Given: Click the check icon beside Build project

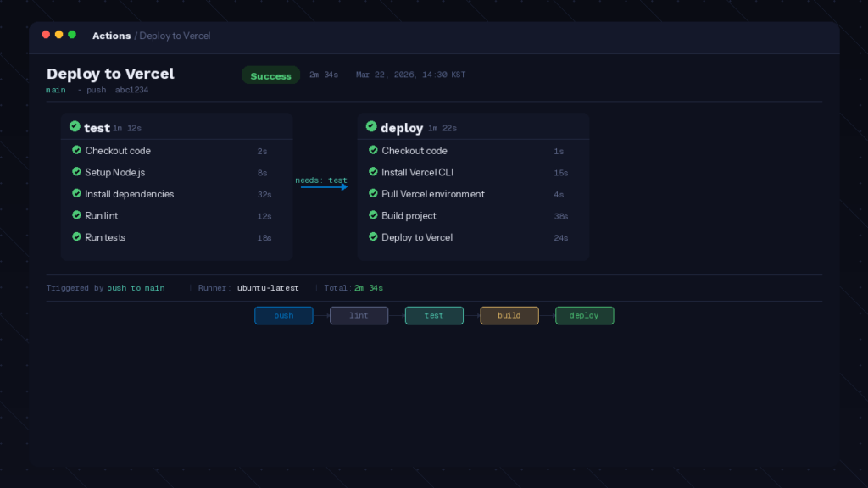Looking at the screenshot, I should click(373, 215).
